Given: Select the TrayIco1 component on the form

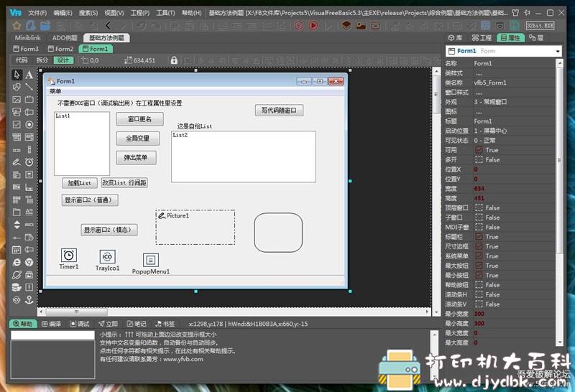Looking at the screenshot, I should click(107, 261).
